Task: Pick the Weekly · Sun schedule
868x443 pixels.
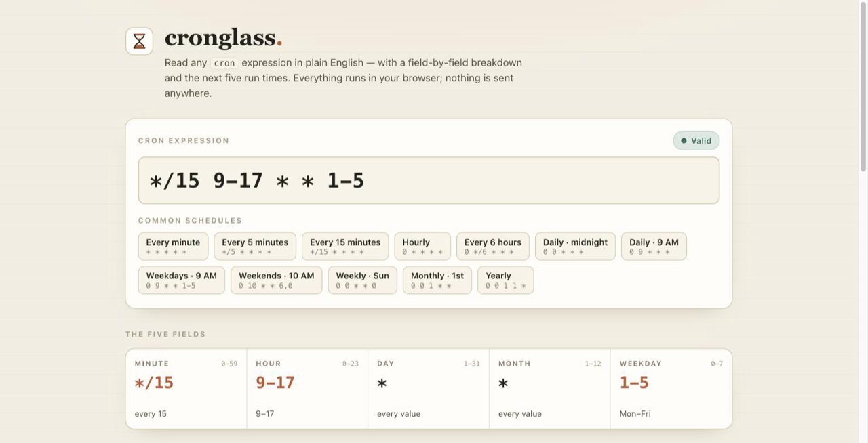Action: [x=363, y=280]
